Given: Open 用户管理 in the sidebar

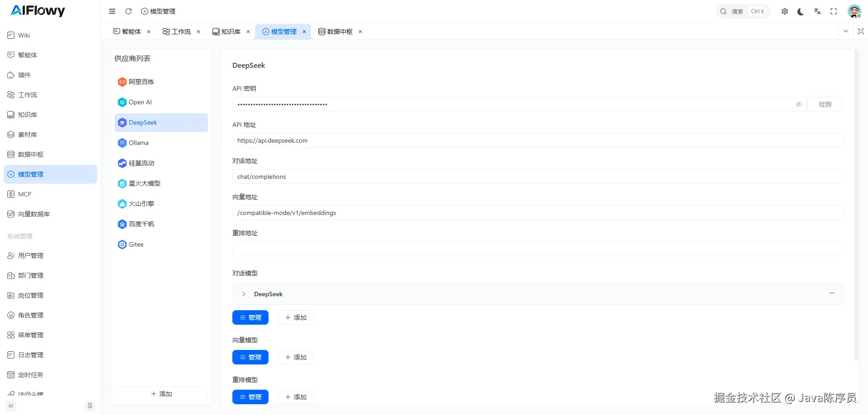Looking at the screenshot, I should tap(50, 256).
